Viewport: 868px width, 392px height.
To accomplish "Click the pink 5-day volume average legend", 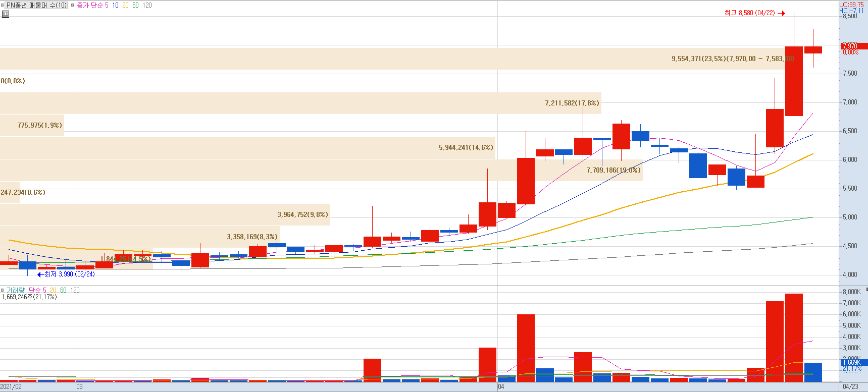I will [x=44, y=290].
